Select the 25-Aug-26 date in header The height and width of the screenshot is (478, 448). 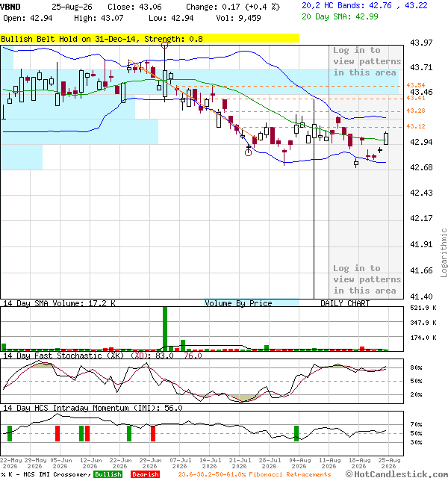point(72,7)
